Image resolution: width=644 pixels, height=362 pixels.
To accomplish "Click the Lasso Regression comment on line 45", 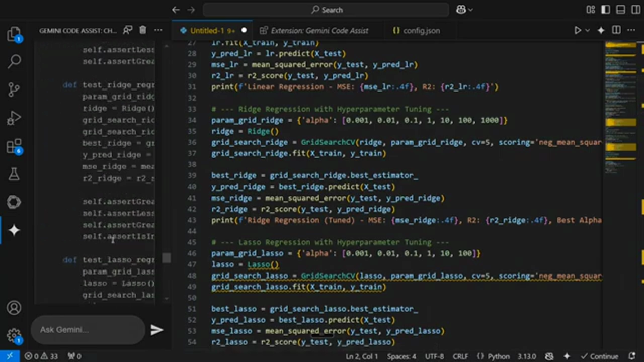I will [330, 242].
